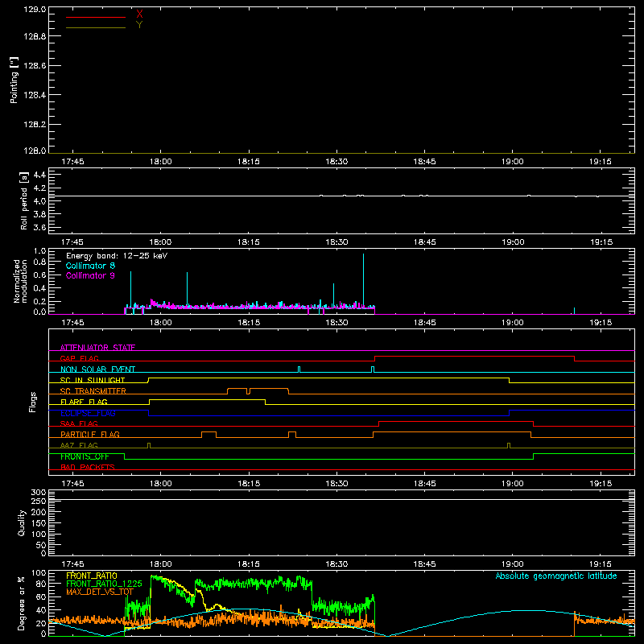
Task: Click the Energy band 12-25 keV label
Action: tap(117, 256)
